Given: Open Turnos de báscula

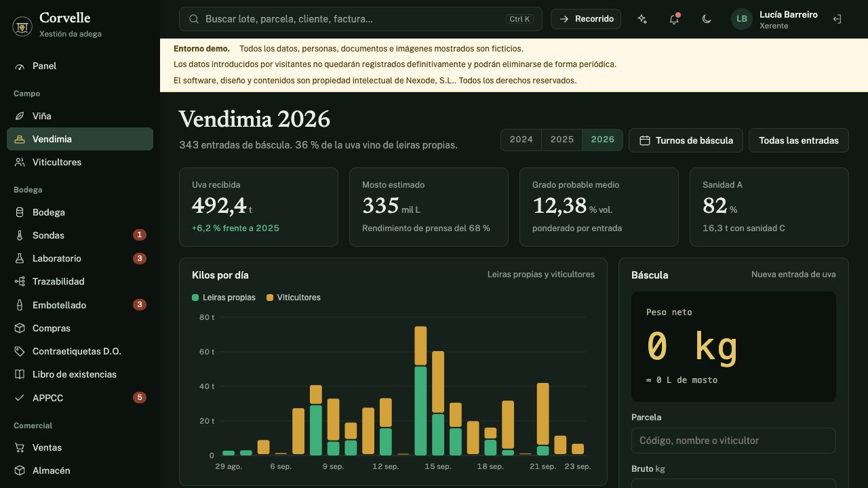Looking at the screenshot, I should (x=686, y=140).
